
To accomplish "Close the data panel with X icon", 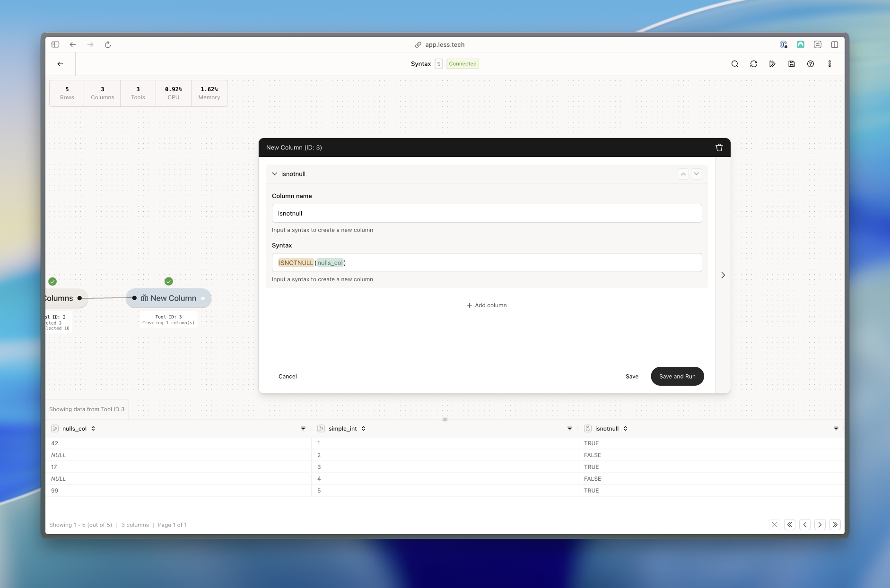I will [775, 525].
